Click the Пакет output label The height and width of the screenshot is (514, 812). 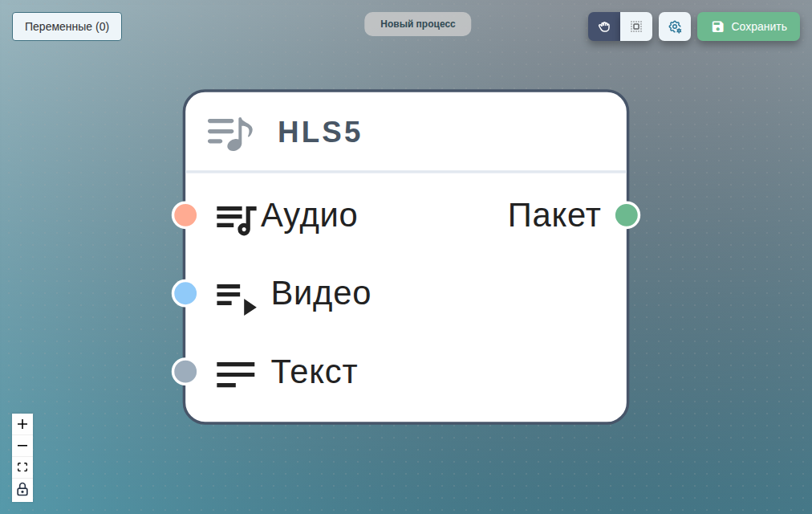[554, 215]
